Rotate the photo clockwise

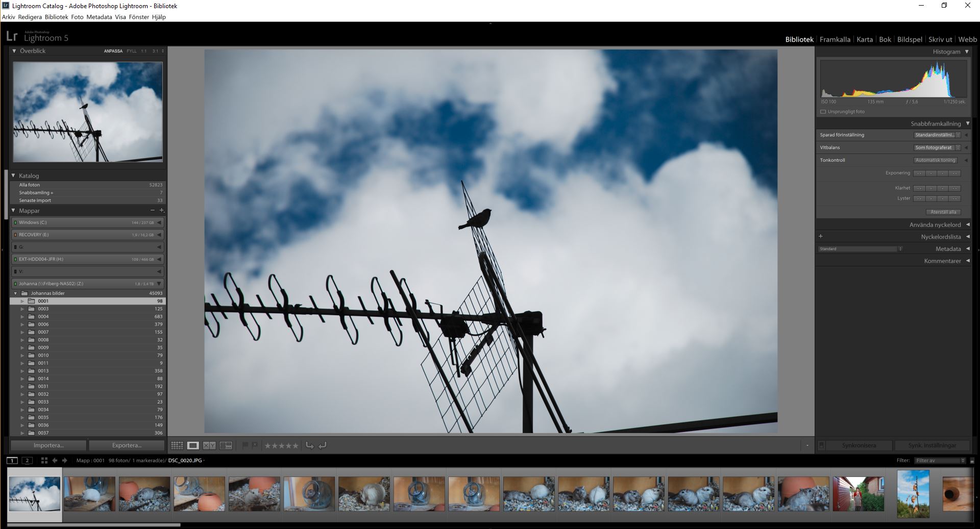coord(322,445)
